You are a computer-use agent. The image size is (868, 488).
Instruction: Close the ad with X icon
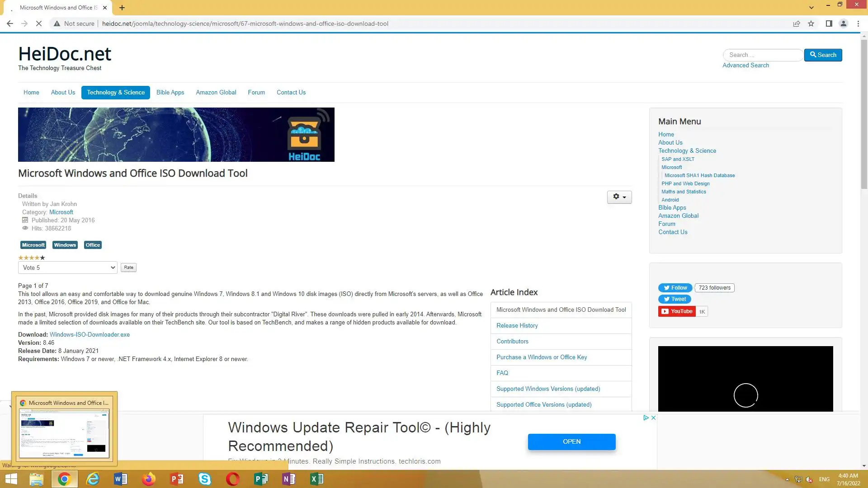coord(653,418)
